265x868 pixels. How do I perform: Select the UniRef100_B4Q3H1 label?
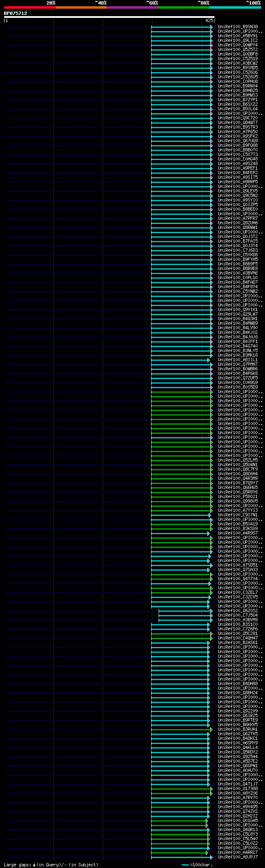238,319
